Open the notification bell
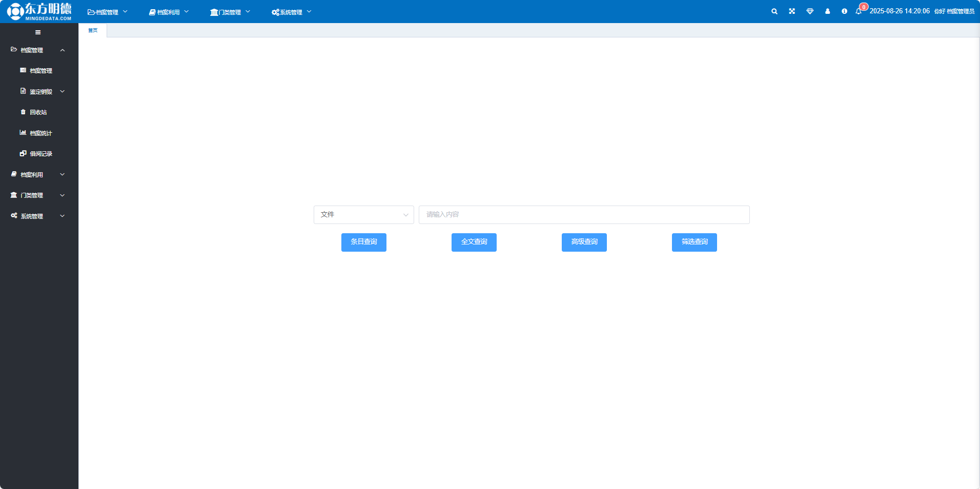The width and height of the screenshot is (980, 489). pos(859,11)
